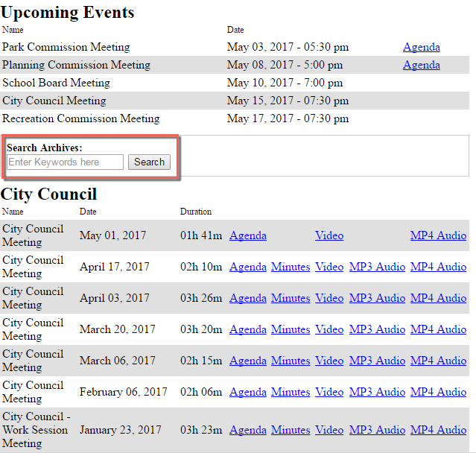Watch Video of March 06, 2017 meeting

(x=329, y=361)
